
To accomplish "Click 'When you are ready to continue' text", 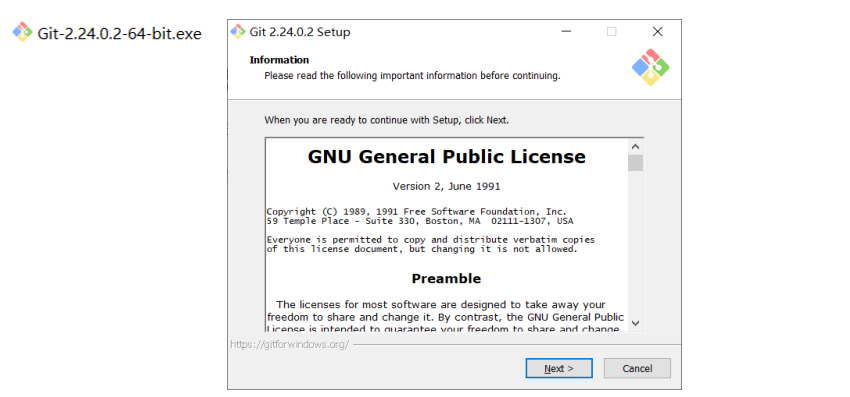I will point(387,120).
